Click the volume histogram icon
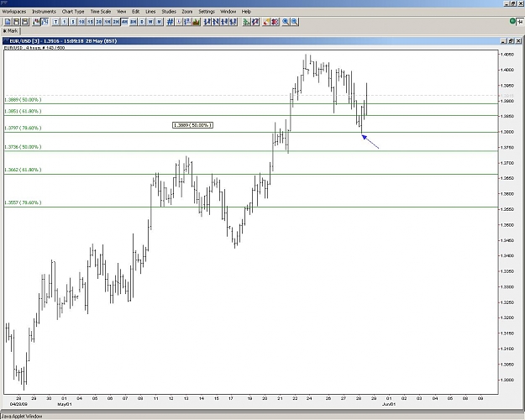Viewport: 525px width, 420px height. 197,22
